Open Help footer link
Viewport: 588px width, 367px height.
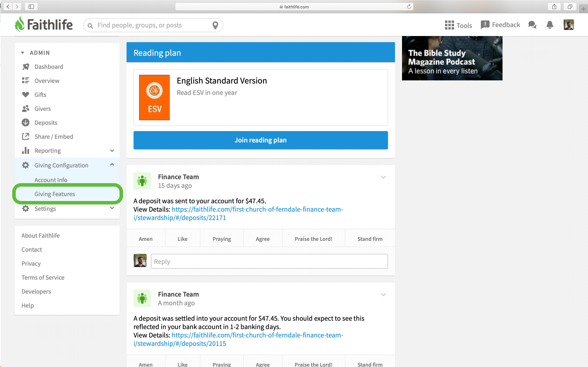coord(28,305)
